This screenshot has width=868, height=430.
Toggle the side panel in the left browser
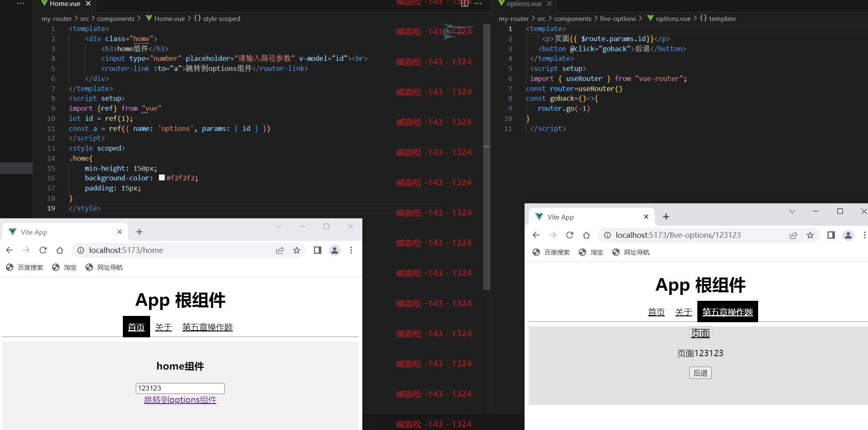317,250
